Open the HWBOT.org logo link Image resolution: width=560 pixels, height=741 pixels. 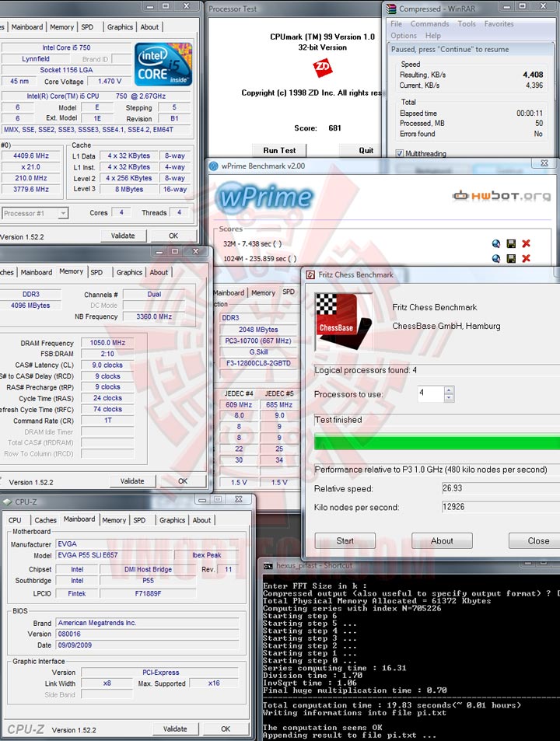pos(502,196)
